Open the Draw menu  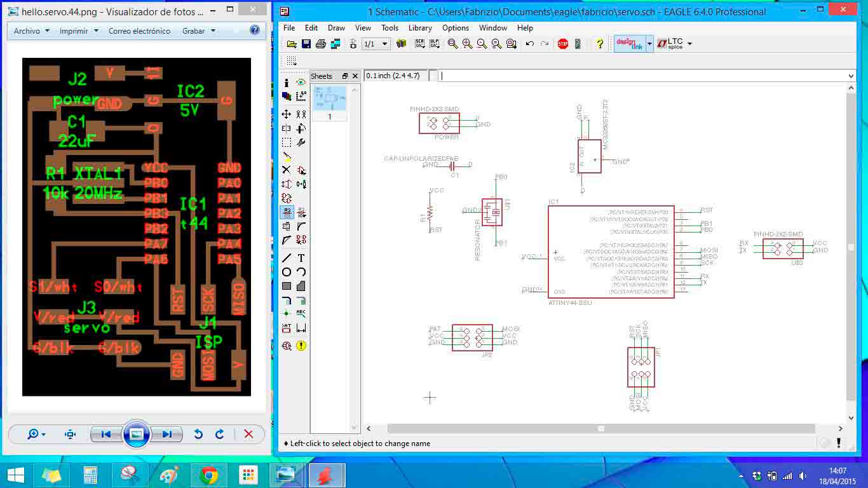click(x=336, y=28)
